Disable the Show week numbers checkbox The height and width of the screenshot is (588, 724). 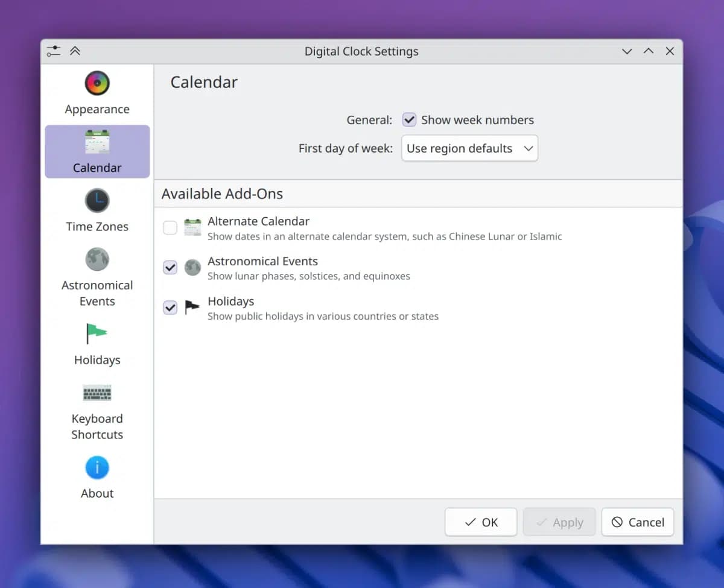pyautogui.click(x=410, y=120)
